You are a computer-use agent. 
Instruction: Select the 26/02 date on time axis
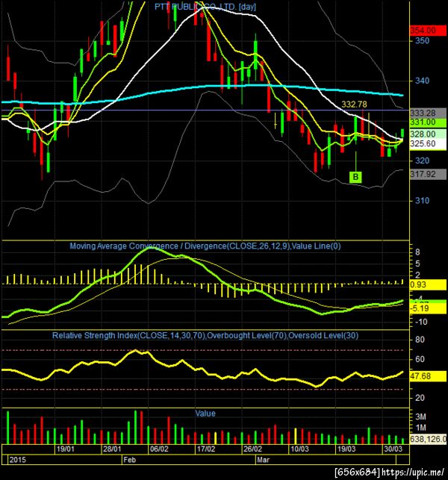point(252,449)
